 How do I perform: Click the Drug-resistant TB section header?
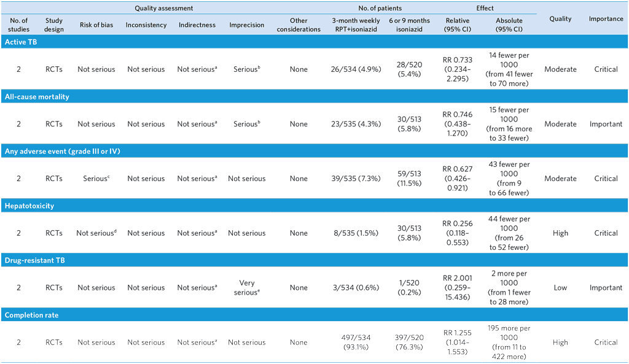(x=35, y=260)
